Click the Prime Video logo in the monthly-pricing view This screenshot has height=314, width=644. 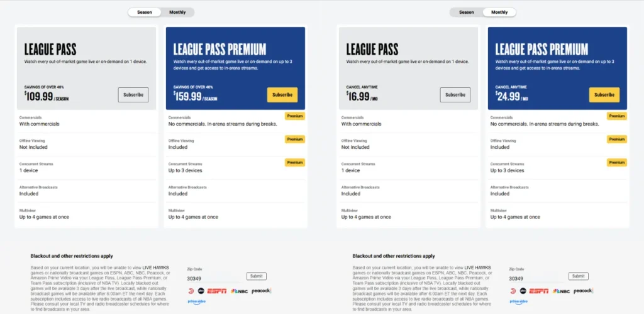(519, 301)
